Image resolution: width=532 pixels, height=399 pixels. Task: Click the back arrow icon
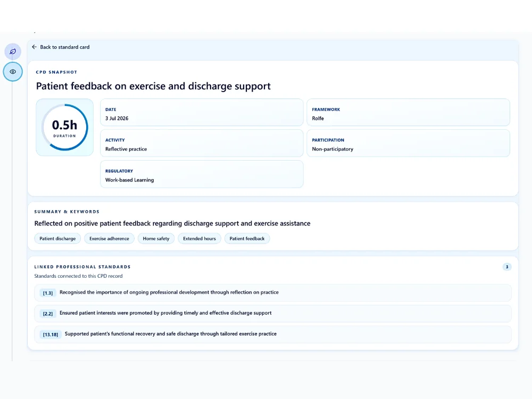[x=34, y=47]
